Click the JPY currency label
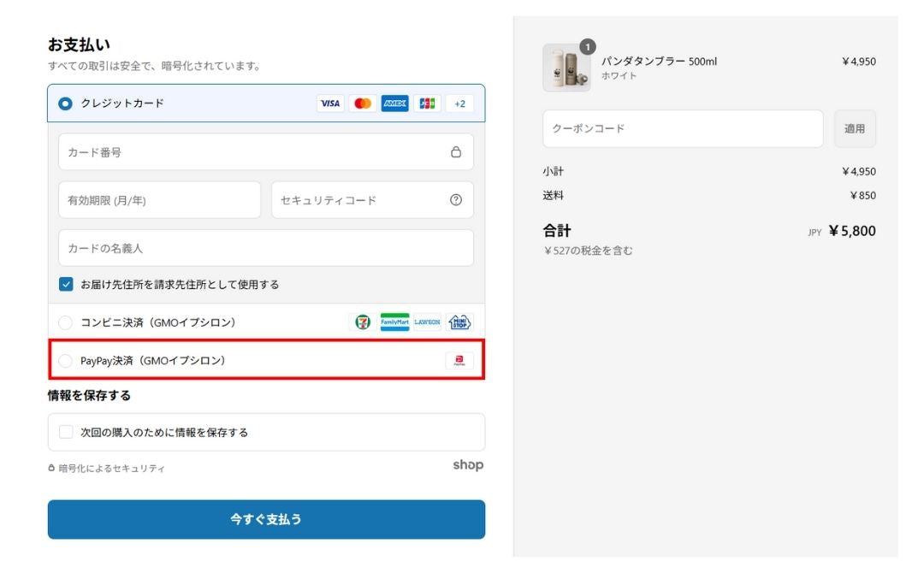 pyautogui.click(x=815, y=233)
